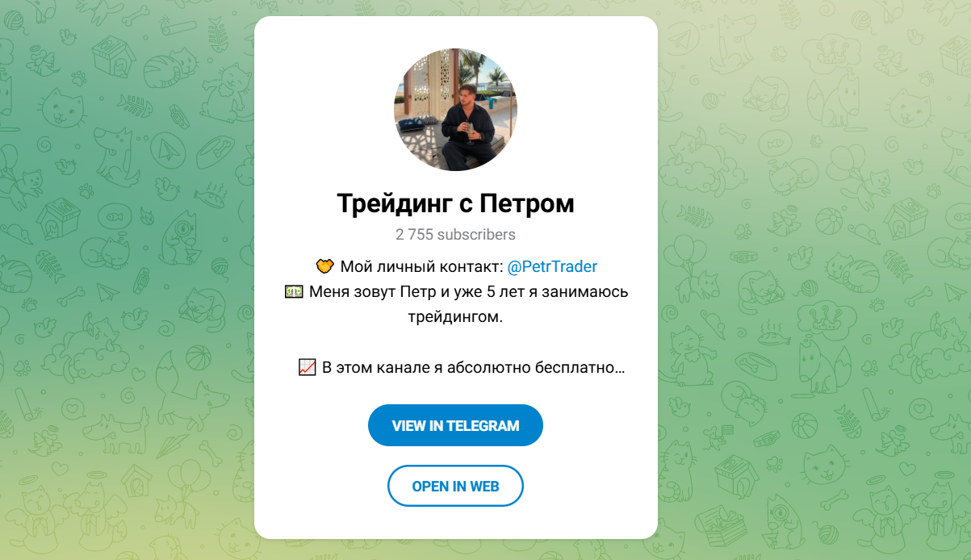Viewport: 971px width, 560px height.
Task: Open the channel's round profile photo
Action: coord(455,110)
